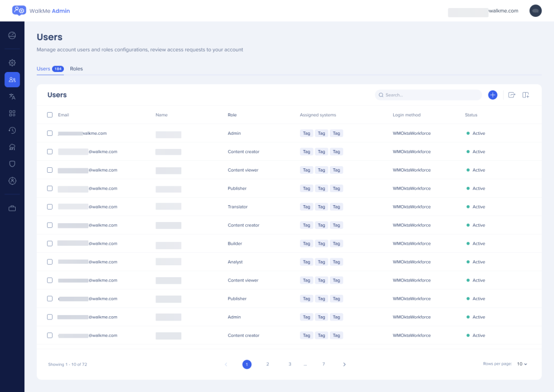Go to next page with right chevron
The width and height of the screenshot is (554, 392).
point(344,364)
